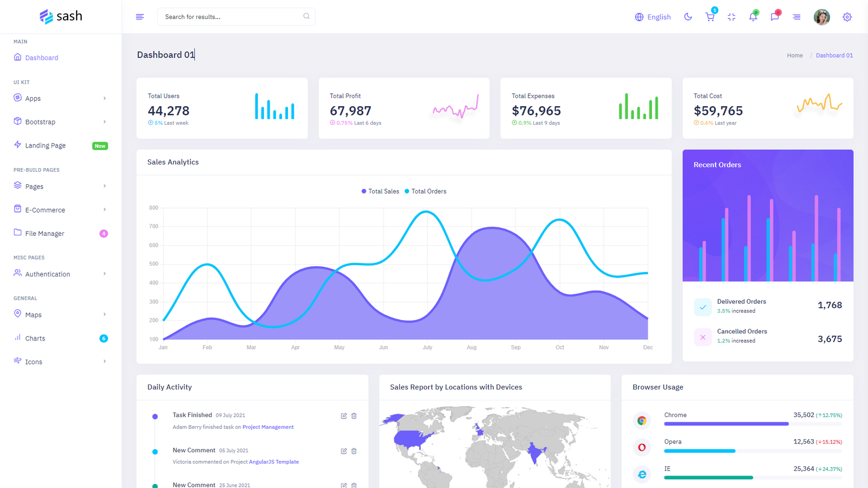Click the Total Expenses bar chart
The height and width of the screenshot is (488, 868).
[x=639, y=106]
